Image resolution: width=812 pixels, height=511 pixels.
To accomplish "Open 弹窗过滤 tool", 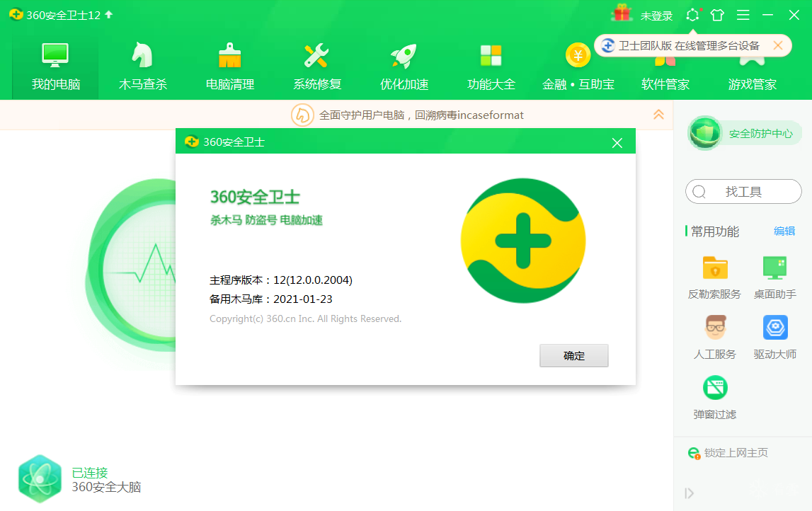I will (714, 398).
